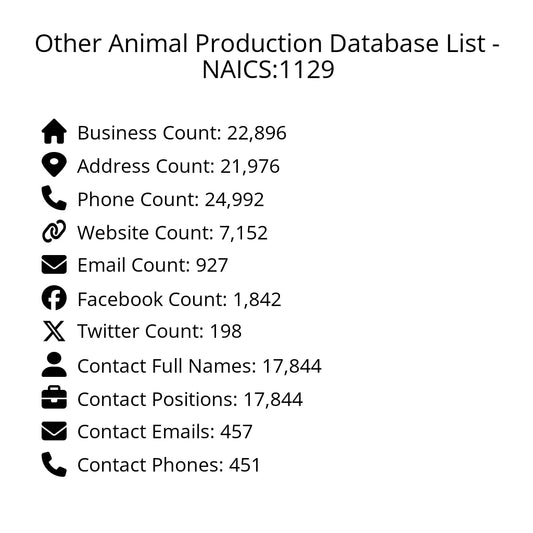This screenshot has width=533, height=533.
Task: Click the Address Count: 21,976 text
Action: pyautogui.click(x=178, y=166)
